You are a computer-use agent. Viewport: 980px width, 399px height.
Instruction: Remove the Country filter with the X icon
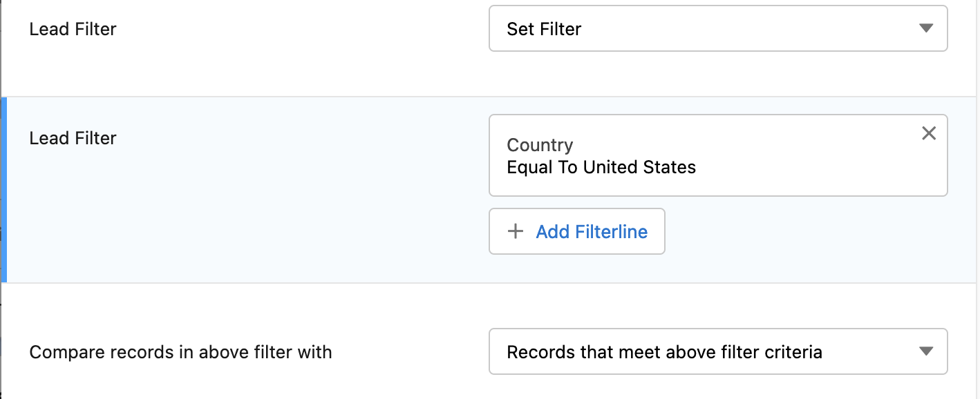pyautogui.click(x=929, y=133)
